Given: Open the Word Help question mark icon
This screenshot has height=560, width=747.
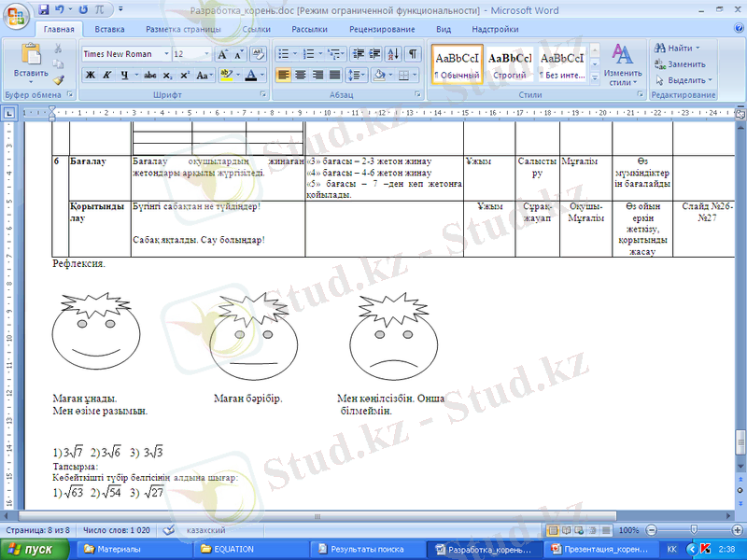Looking at the screenshot, I should coord(737,30).
